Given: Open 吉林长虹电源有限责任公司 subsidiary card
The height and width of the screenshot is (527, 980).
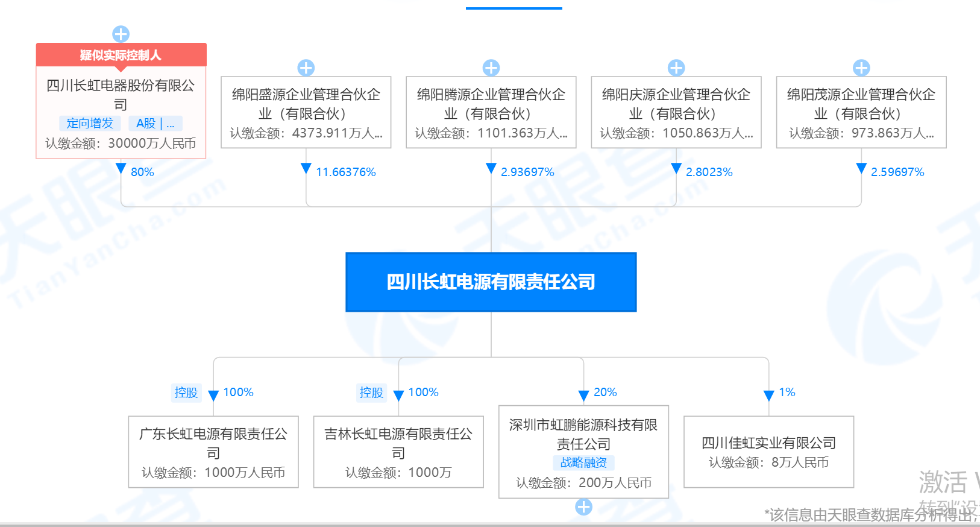Looking at the screenshot, I should [x=398, y=452].
